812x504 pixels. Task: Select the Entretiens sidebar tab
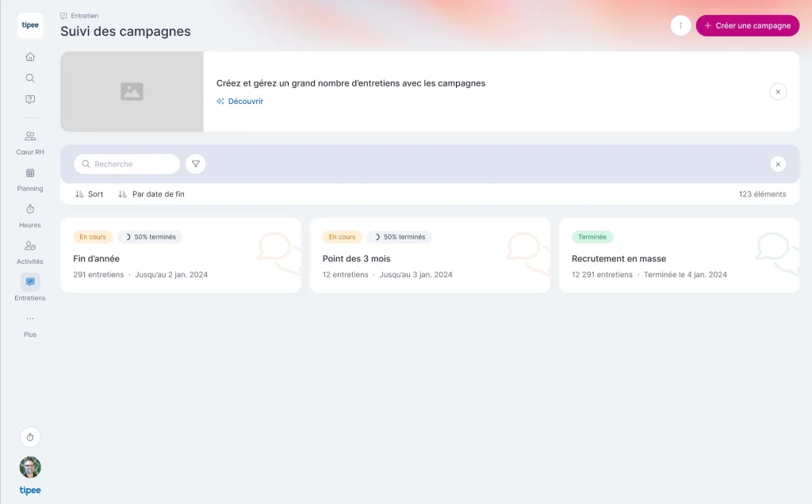(x=30, y=288)
